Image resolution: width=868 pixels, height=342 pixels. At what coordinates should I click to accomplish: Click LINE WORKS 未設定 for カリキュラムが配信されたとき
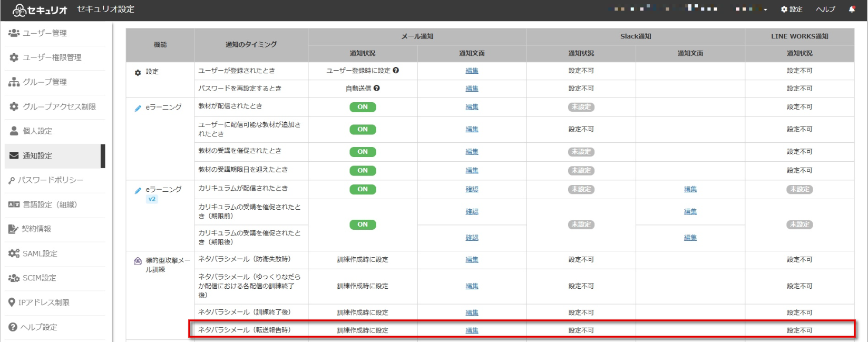point(799,189)
